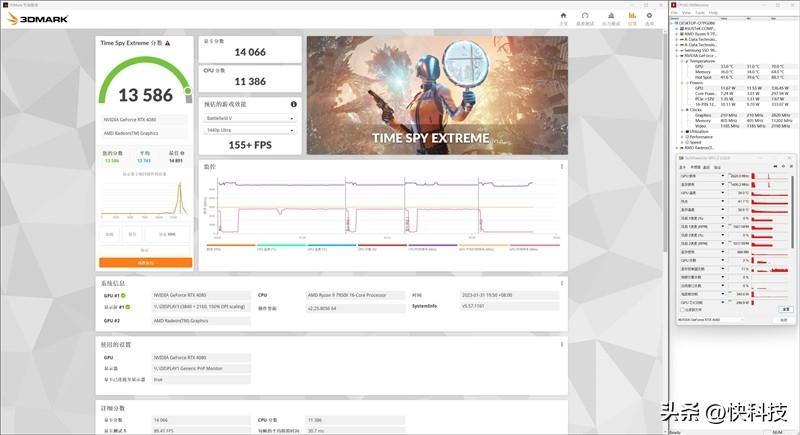Open the Stress Tests tab icon

click(609, 18)
